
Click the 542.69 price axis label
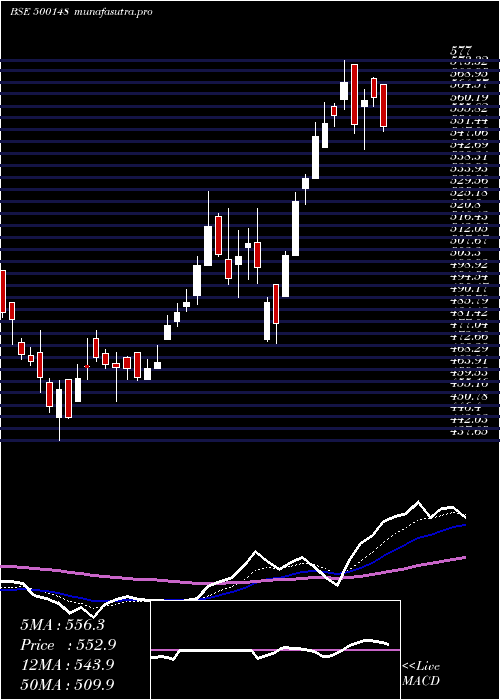click(x=468, y=145)
